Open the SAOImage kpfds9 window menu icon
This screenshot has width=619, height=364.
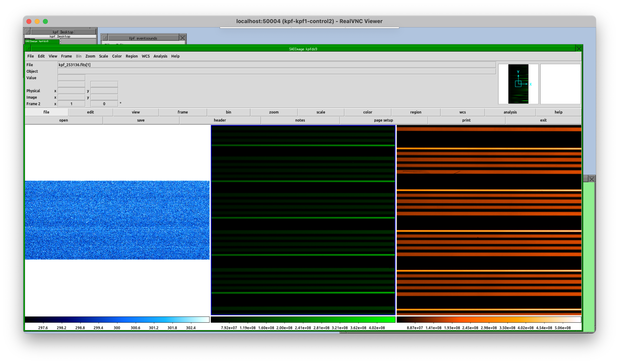[28, 49]
